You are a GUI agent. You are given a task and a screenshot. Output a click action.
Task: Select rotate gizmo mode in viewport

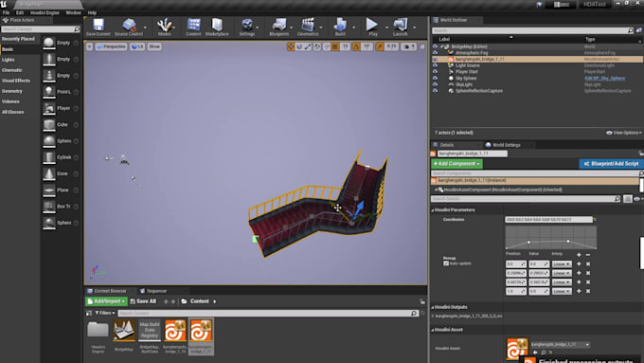pos(299,46)
